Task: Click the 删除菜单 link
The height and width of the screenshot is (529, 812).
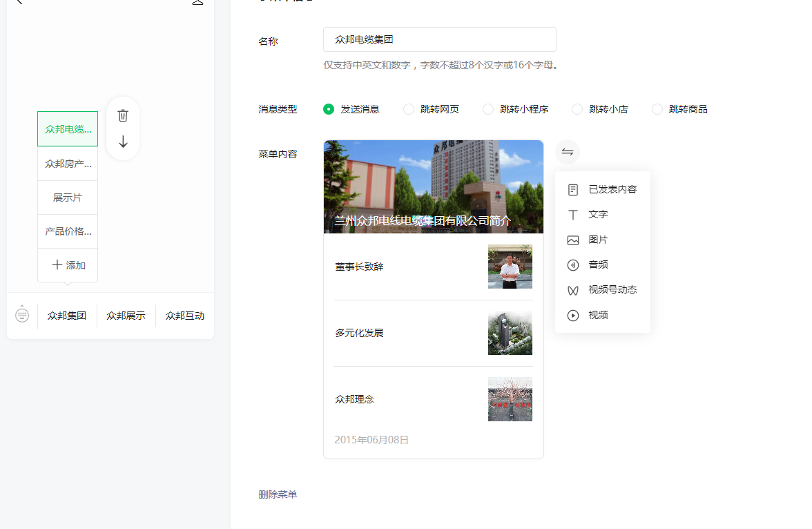Action: pyautogui.click(x=278, y=494)
